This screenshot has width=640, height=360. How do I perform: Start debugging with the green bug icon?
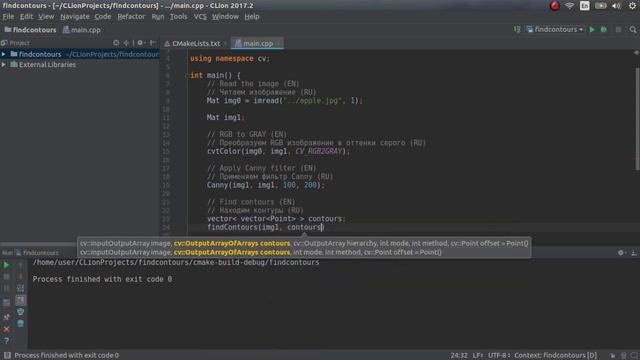click(x=604, y=29)
